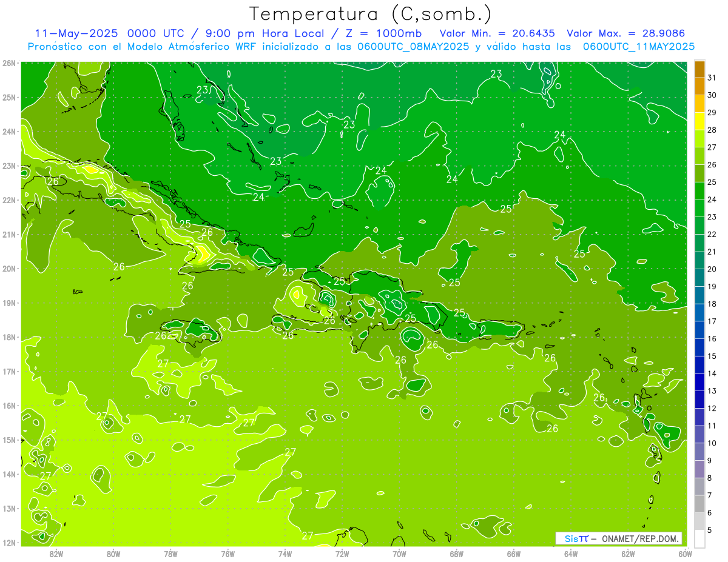Click the "0600UTC_08MAY2025" initialization time
The height and width of the screenshot is (562, 728).
(412, 47)
